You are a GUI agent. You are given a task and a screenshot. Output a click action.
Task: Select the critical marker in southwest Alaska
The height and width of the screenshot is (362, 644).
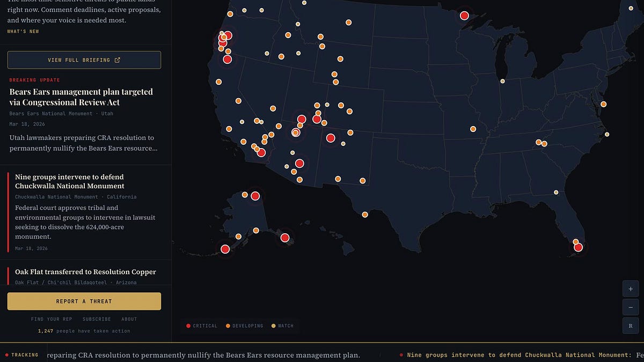pyautogui.click(x=225, y=249)
